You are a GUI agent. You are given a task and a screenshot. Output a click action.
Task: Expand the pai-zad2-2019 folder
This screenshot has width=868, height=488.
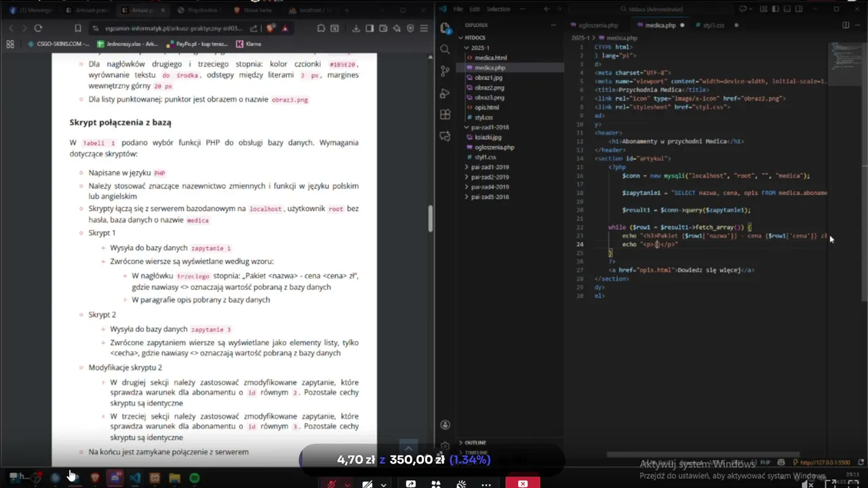click(490, 177)
